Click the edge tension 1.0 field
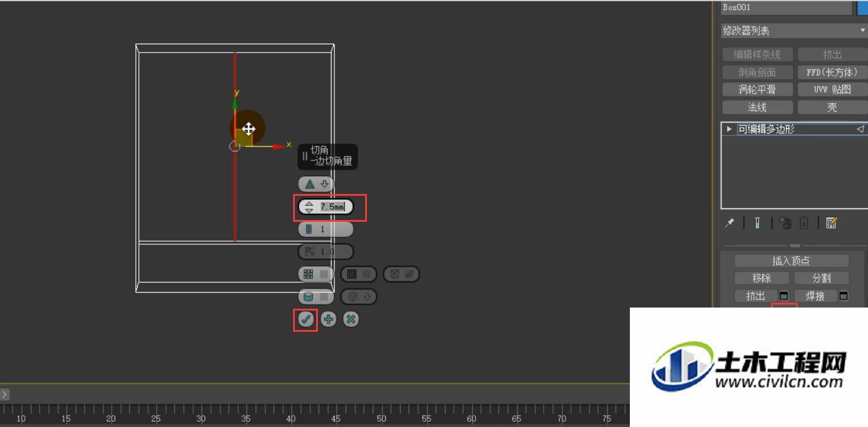The height and width of the screenshot is (427, 868). (326, 251)
